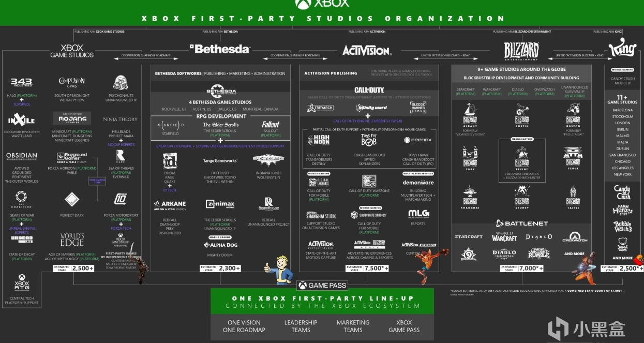The image size is (644, 343).
Task: Click the Double Fine Psychonauts studio logo
Action: 121,82
